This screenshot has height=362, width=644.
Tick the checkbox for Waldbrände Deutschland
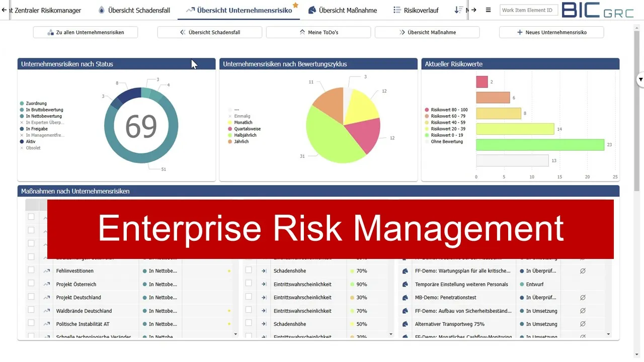31,310
